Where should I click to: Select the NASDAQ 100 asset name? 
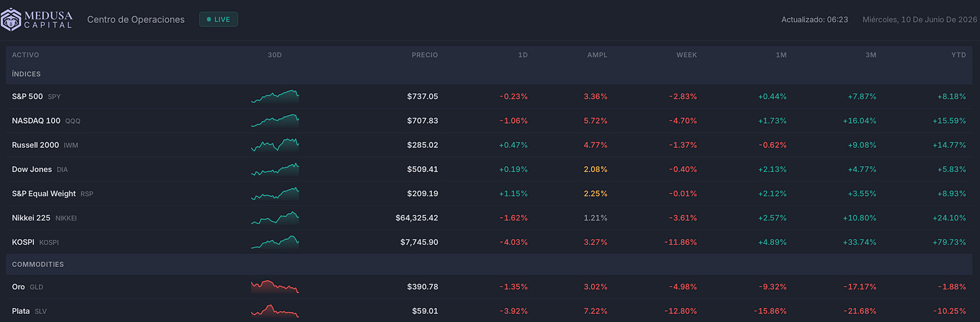click(36, 120)
